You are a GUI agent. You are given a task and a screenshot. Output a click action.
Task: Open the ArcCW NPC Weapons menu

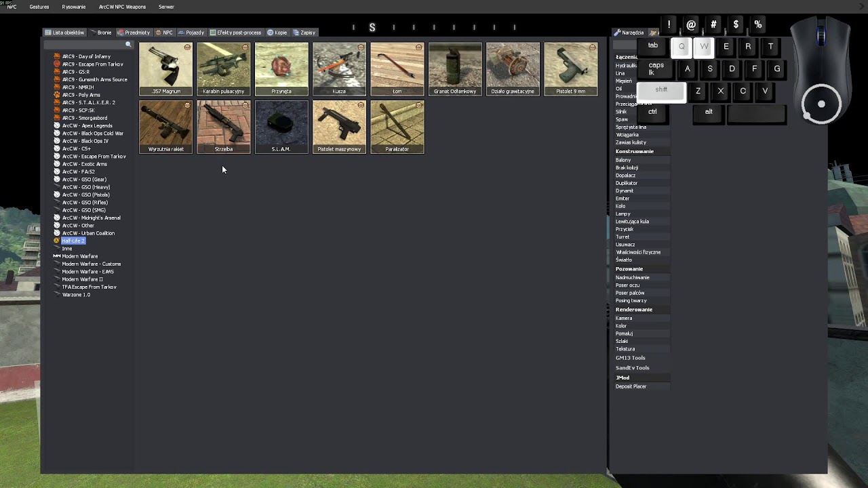click(122, 7)
